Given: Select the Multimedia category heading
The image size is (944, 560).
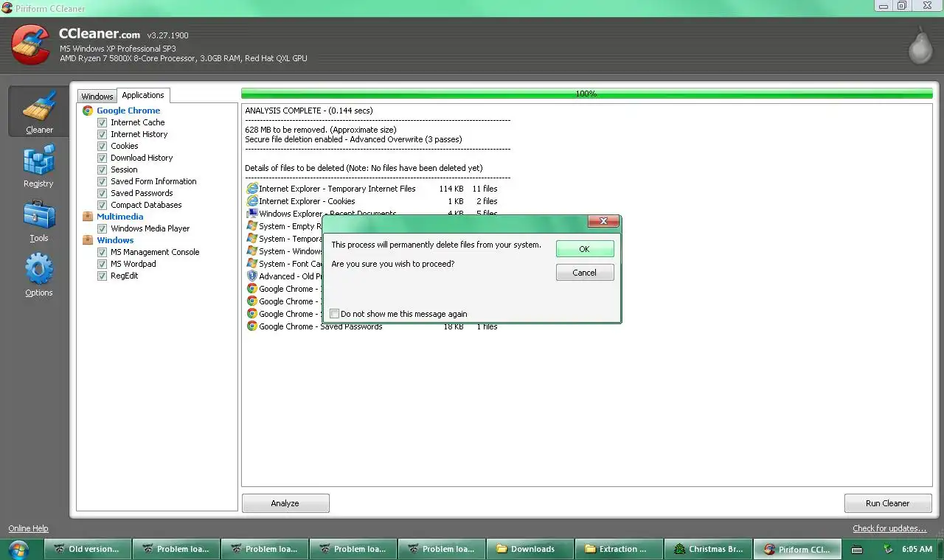Looking at the screenshot, I should (x=119, y=217).
